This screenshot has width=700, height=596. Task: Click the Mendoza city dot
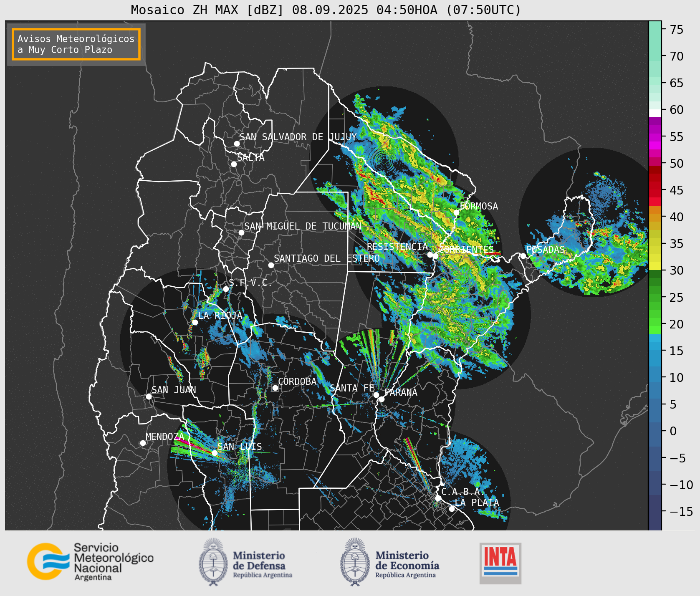tap(143, 443)
